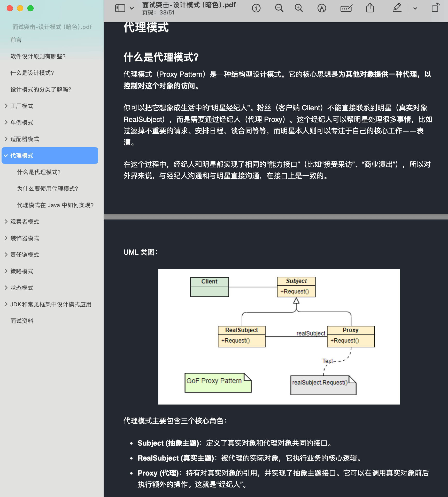Open the text annotation tool
448x497 pixels.
click(x=346, y=8)
